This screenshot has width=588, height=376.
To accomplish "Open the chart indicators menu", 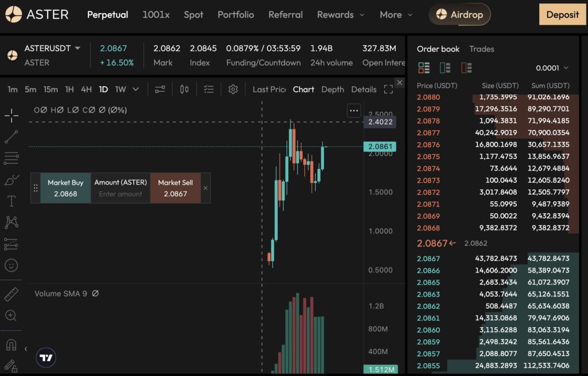I will 160,89.
